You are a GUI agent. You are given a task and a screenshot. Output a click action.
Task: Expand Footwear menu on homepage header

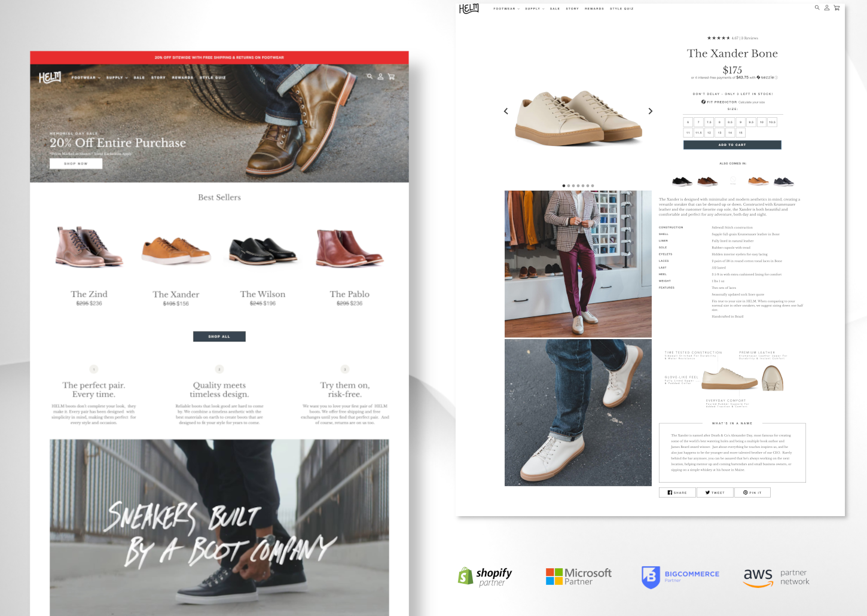point(86,78)
